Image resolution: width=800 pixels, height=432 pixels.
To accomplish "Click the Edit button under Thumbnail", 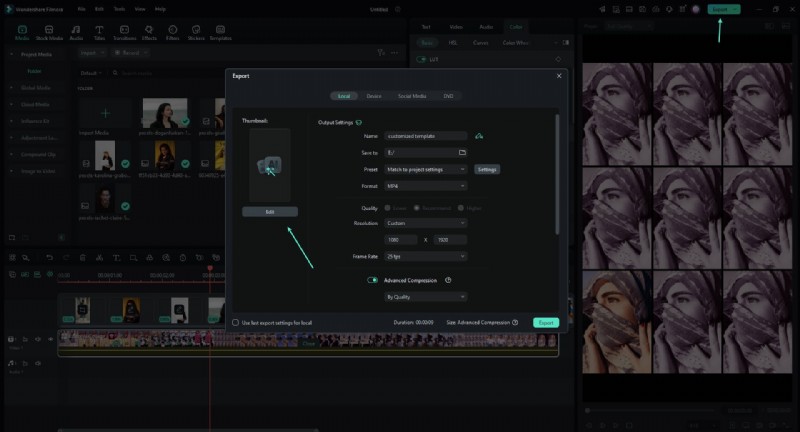I will pyautogui.click(x=269, y=212).
